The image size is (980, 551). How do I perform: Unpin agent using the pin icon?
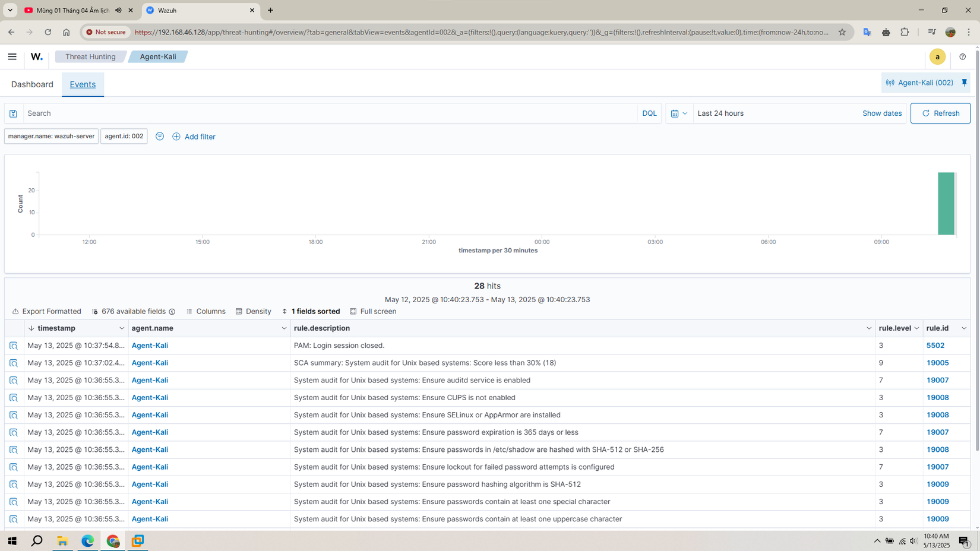pos(964,83)
